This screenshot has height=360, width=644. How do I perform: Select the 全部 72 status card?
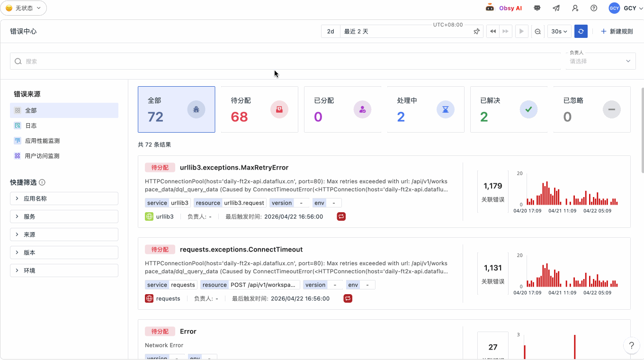176,109
